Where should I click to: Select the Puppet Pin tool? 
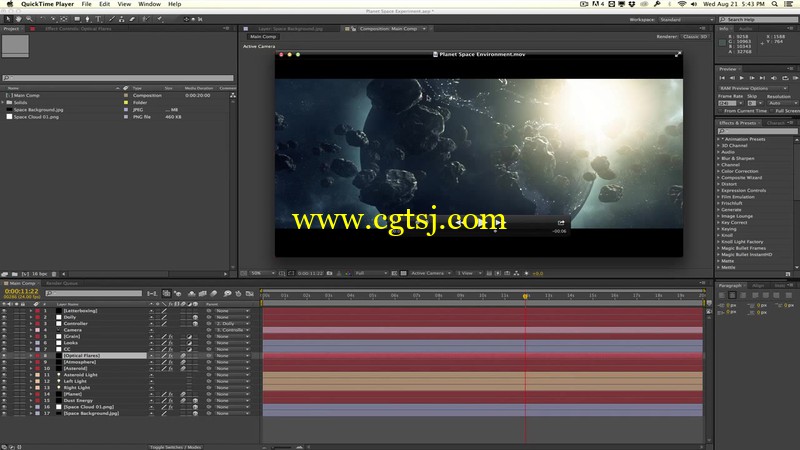159,19
